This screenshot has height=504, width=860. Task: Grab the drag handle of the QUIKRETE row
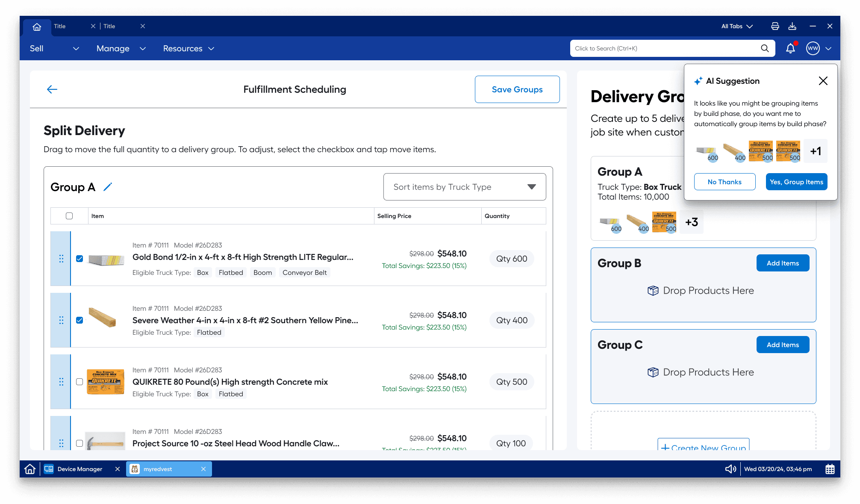pos(61,382)
